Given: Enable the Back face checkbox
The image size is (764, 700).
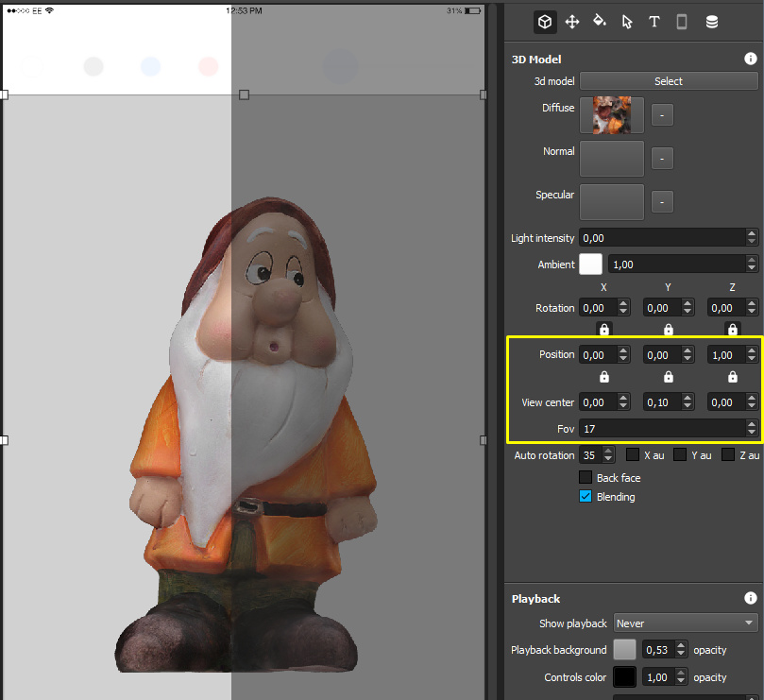Looking at the screenshot, I should click(x=586, y=477).
